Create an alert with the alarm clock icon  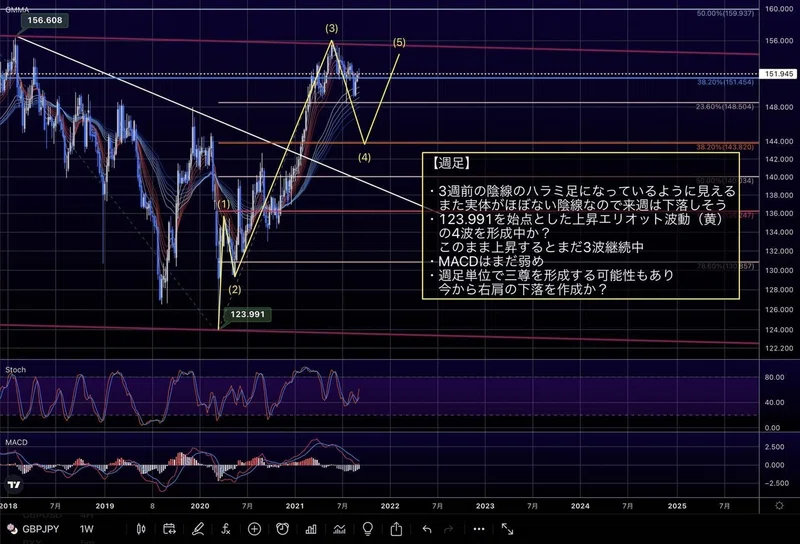(x=282, y=529)
